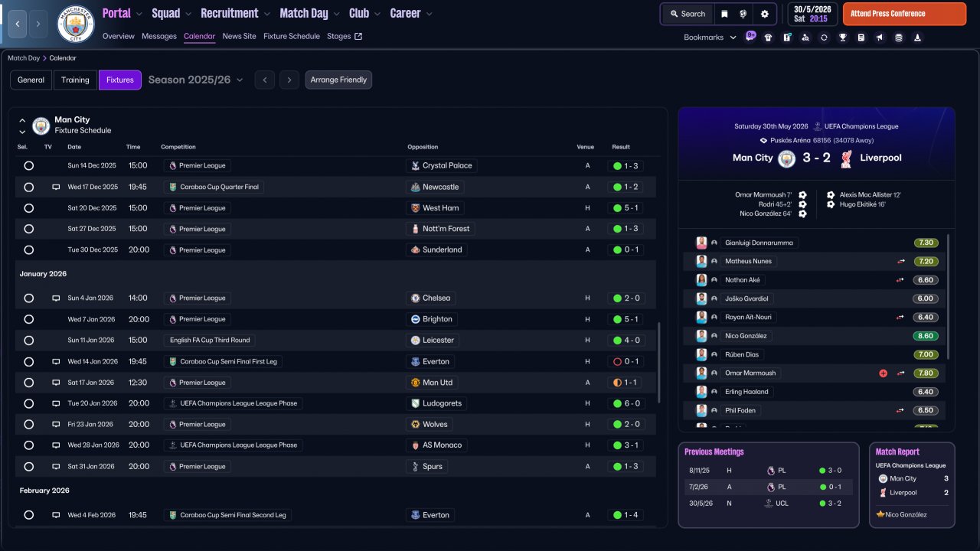
Task: Expand the Recruitment menu dropdown arrow
Action: tap(266, 14)
